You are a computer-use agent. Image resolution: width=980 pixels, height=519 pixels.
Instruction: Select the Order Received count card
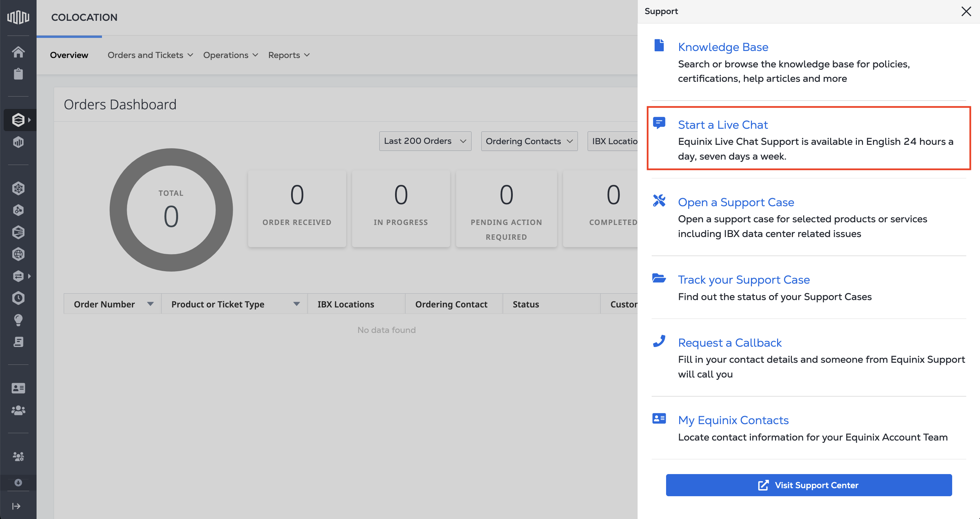(297, 209)
